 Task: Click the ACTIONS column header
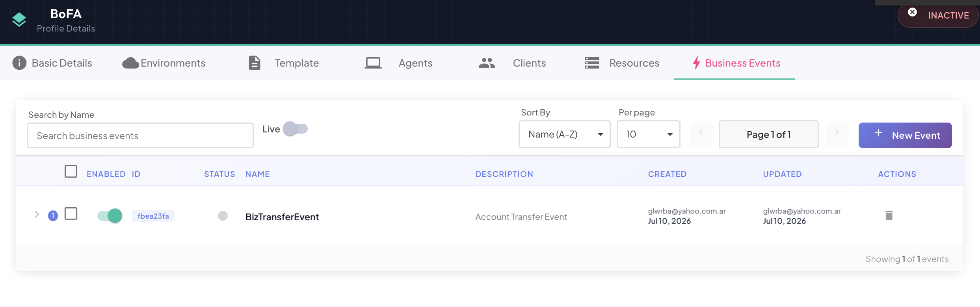point(897,174)
